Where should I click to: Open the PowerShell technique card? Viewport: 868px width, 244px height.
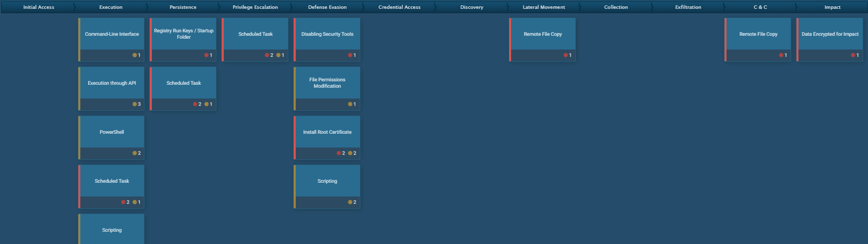pos(112,132)
